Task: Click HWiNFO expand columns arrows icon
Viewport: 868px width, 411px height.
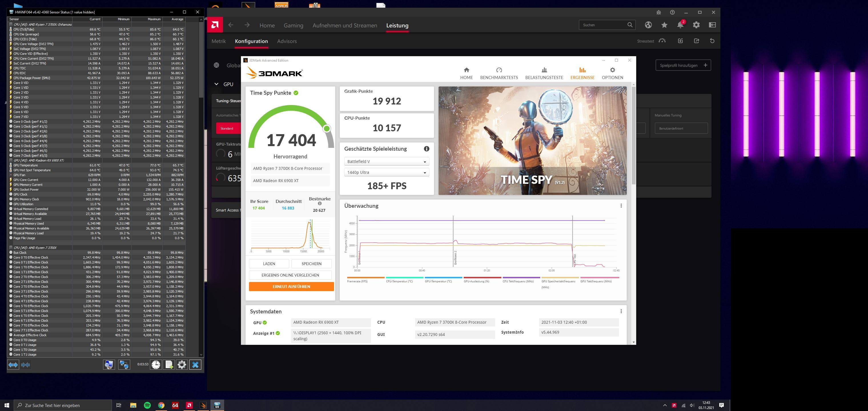Action: (x=13, y=364)
